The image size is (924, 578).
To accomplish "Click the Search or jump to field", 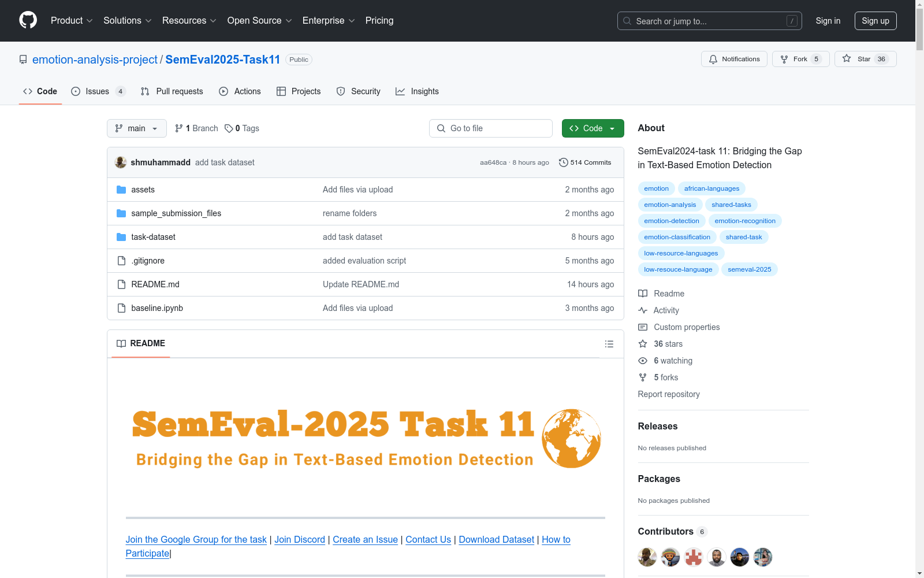I will [x=710, y=21].
